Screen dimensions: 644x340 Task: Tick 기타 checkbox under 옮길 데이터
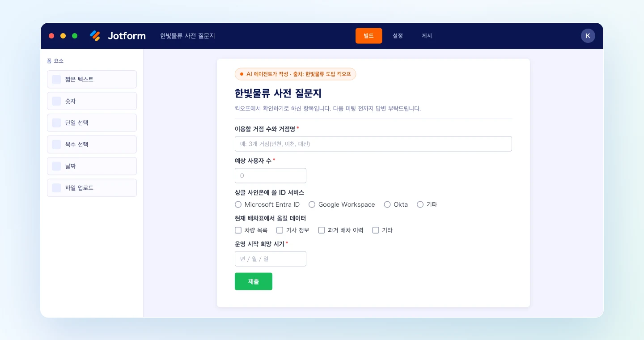(x=376, y=230)
